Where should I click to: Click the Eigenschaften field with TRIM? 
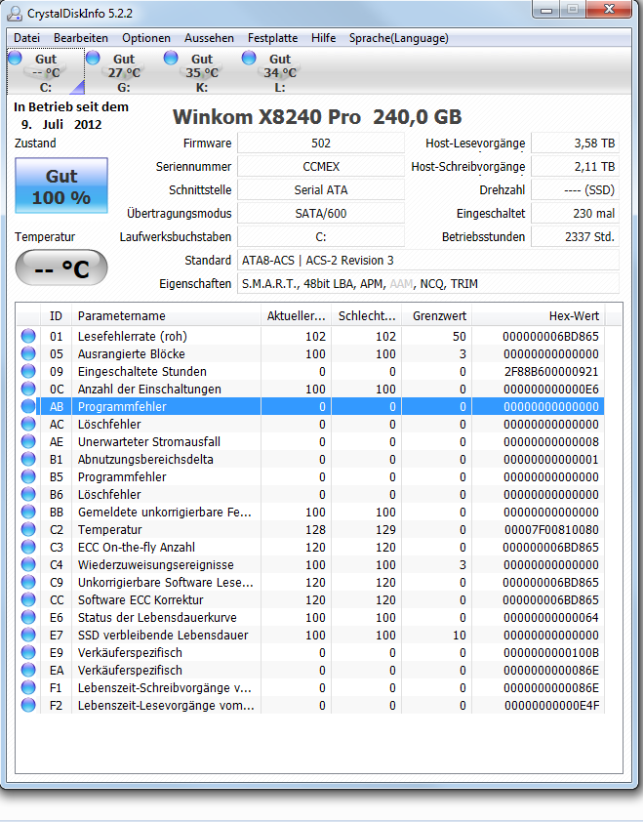coord(428,284)
